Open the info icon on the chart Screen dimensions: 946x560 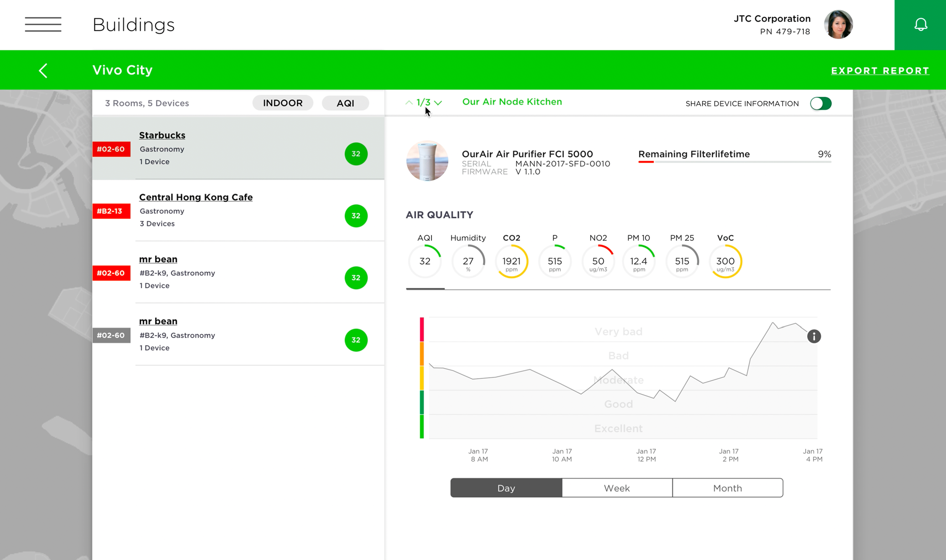[x=814, y=336]
